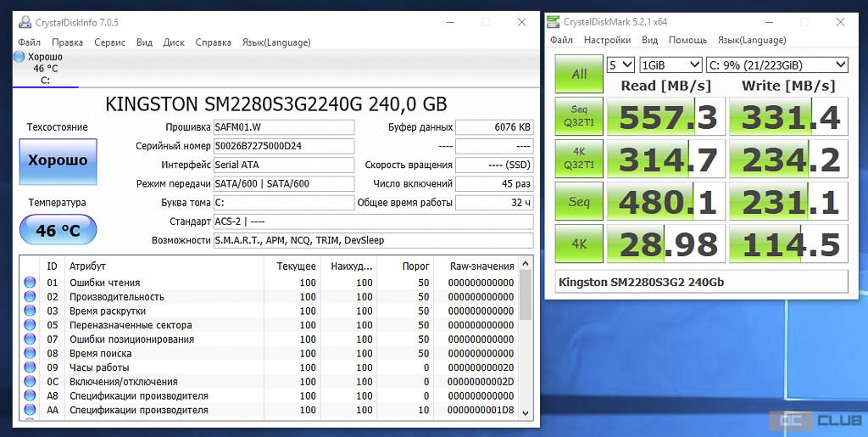The height and width of the screenshot is (437, 868).
Task: Open the Сервис menu
Action: (x=109, y=42)
